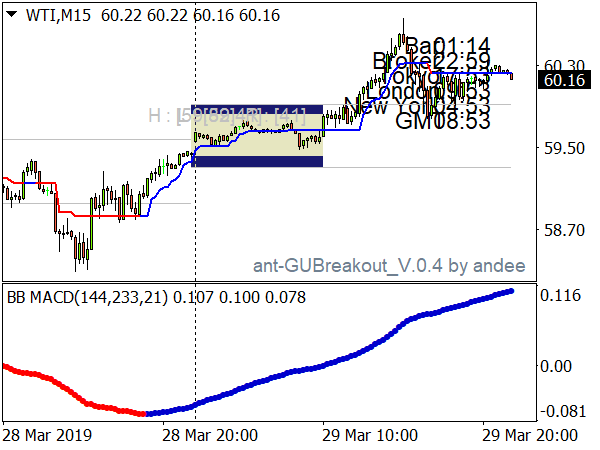The width and height of the screenshot is (600, 450).
Task: Select the ant-GUBreakout_V.0.4 by andee label
Action: (x=389, y=266)
